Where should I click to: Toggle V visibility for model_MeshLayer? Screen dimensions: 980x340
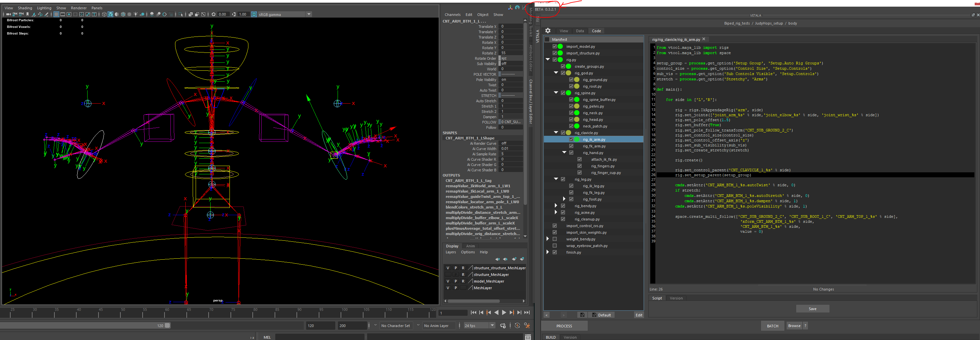pos(448,281)
